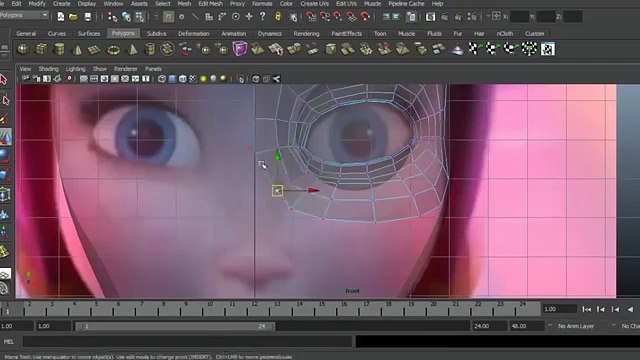Open the Polygons menu set dropdown
Screen dimensions: 640x360
coord(24,15)
